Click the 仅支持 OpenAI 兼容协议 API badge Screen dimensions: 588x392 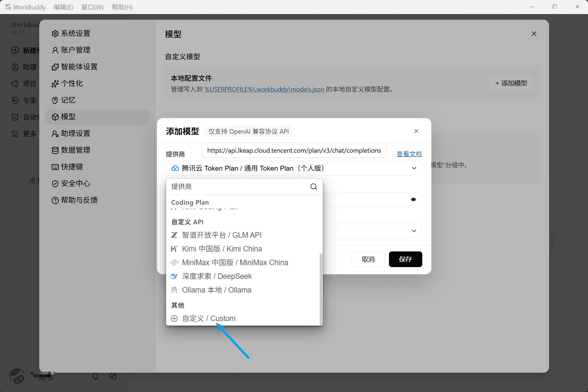coord(248,131)
